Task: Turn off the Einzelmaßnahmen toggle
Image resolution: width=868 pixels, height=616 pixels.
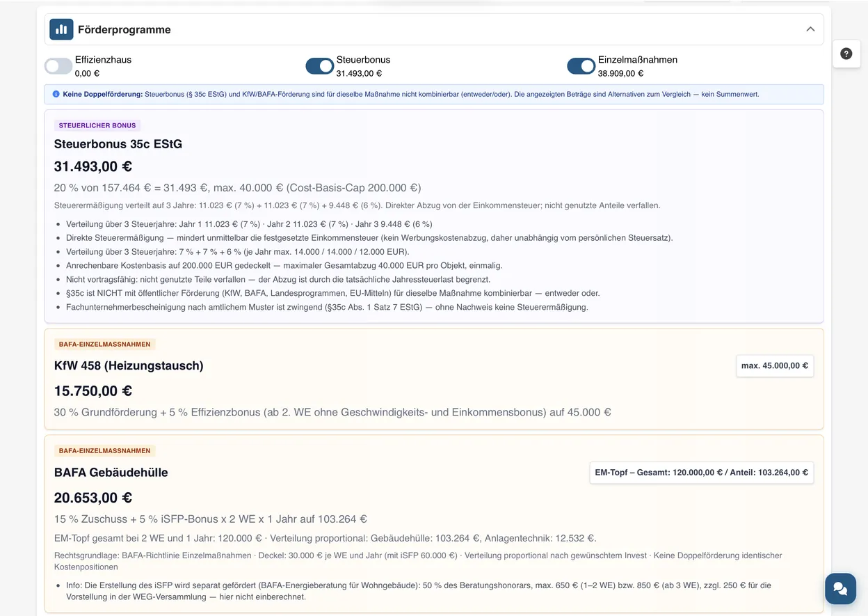Action: 581,66
